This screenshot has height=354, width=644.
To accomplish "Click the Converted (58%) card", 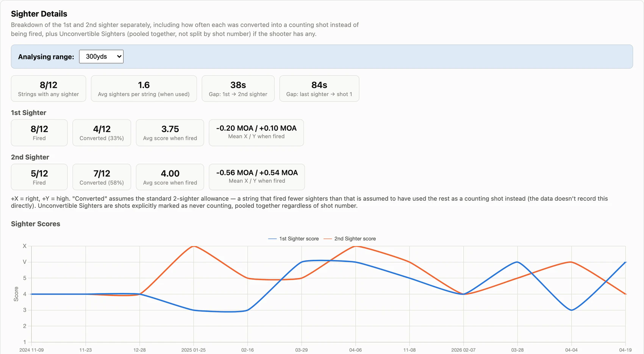I will [x=102, y=177].
